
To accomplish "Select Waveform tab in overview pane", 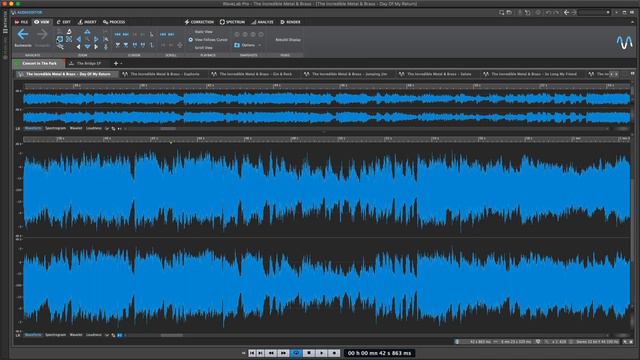I will (33, 128).
